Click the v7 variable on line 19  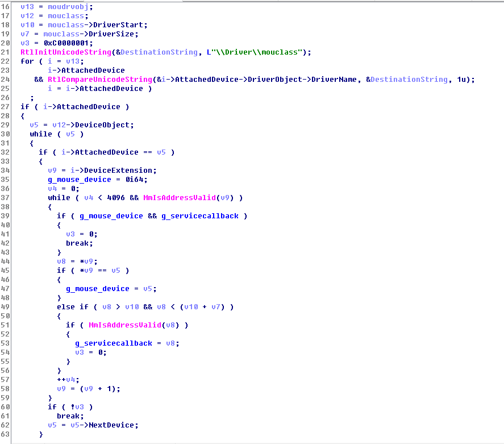[25, 34]
